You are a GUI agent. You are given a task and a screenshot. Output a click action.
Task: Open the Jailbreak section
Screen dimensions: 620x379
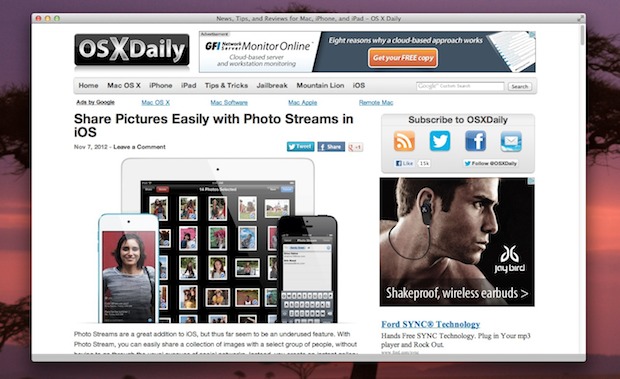(272, 85)
